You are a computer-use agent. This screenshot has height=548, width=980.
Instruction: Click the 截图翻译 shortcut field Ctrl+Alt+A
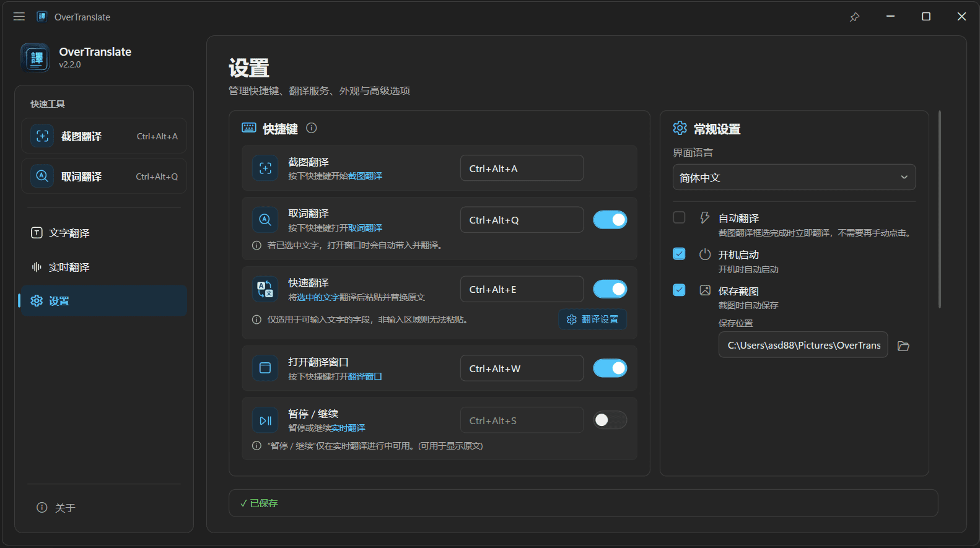(522, 168)
